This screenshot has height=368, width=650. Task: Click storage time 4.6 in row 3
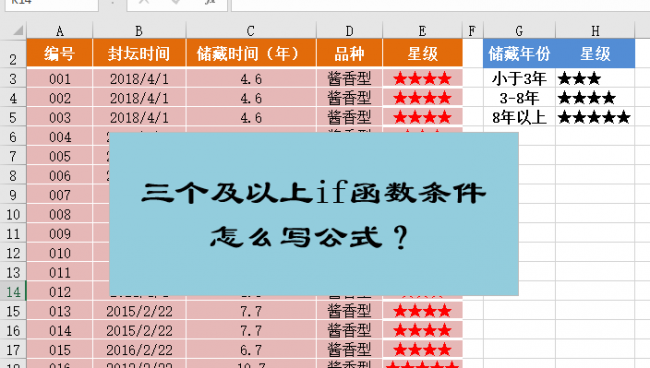(251, 79)
